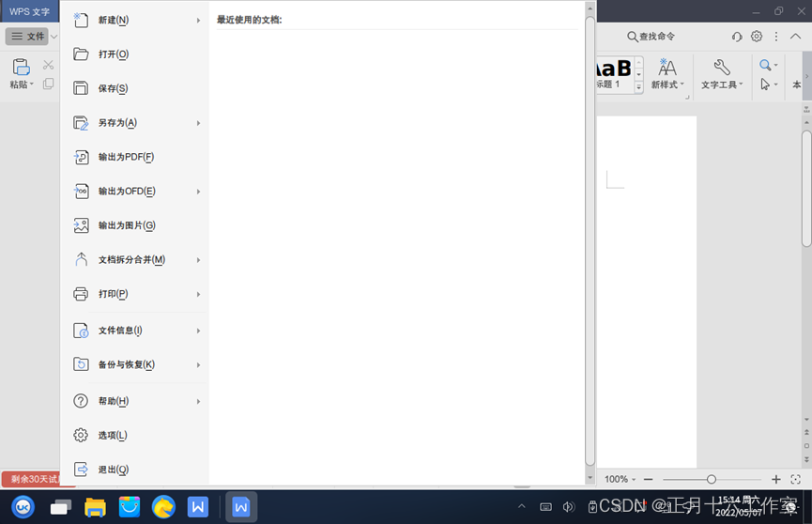812x524 pixels.
Task: Choose the Exit menu item
Action: pyautogui.click(x=113, y=470)
